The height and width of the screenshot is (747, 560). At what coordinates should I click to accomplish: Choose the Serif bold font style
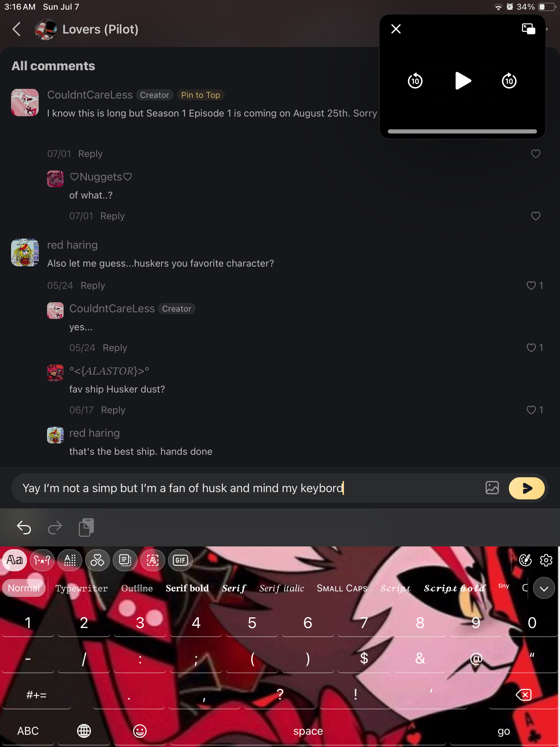[x=187, y=588]
